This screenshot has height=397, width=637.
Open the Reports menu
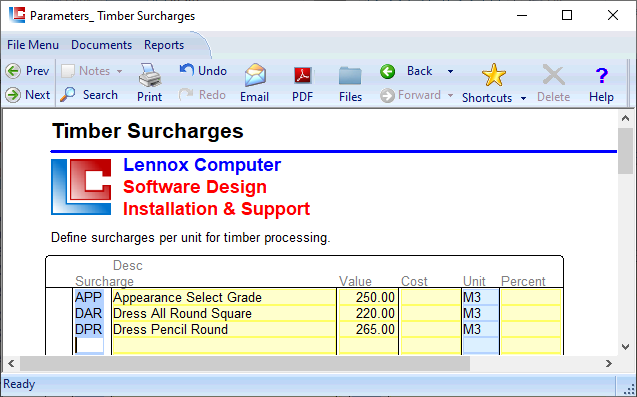point(164,45)
